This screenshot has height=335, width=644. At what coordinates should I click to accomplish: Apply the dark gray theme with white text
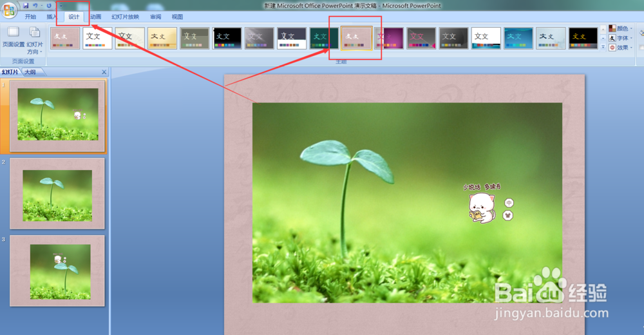point(454,38)
